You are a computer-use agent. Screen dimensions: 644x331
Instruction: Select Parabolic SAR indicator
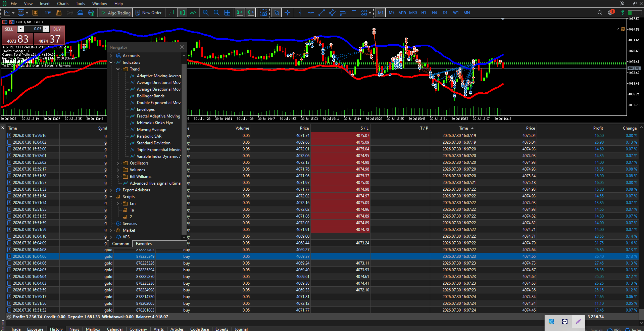click(149, 136)
